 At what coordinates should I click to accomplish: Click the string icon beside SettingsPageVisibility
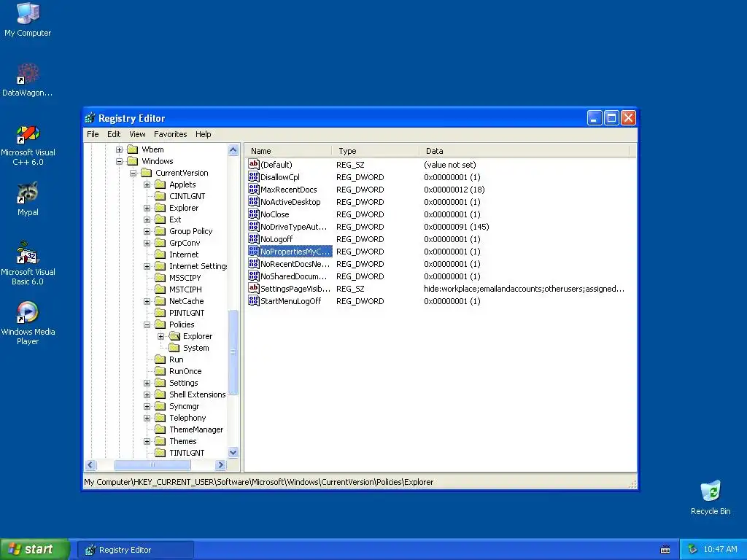pos(253,288)
